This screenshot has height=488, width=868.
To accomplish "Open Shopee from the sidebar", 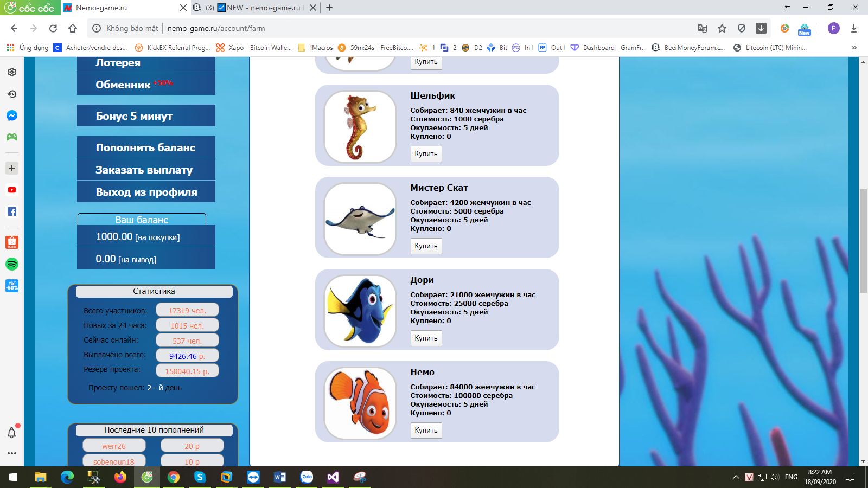I will 12,242.
